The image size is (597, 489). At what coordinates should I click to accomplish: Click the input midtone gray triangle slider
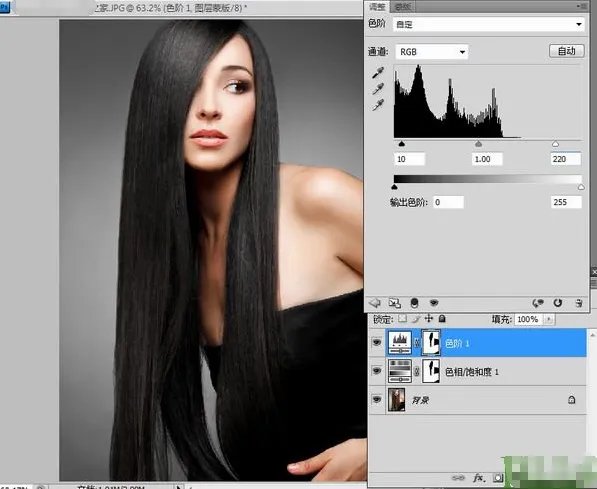pos(479,144)
